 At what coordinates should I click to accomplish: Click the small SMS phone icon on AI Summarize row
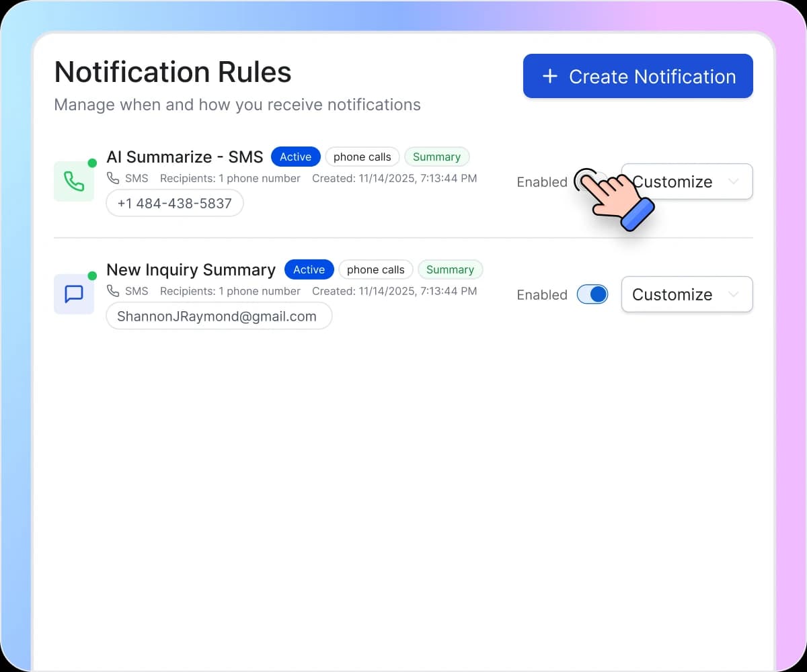click(x=113, y=178)
